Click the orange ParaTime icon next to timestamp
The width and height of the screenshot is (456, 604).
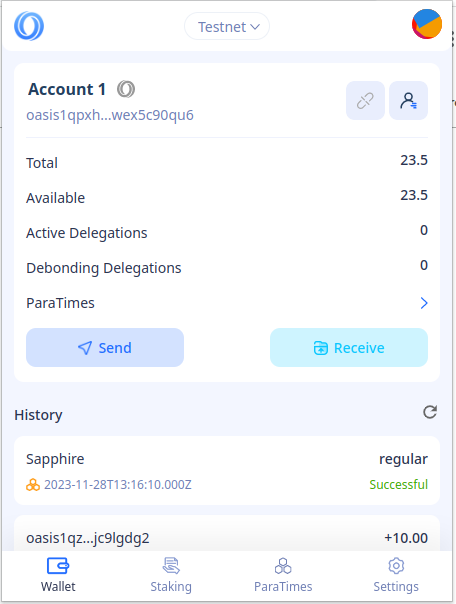[33, 485]
